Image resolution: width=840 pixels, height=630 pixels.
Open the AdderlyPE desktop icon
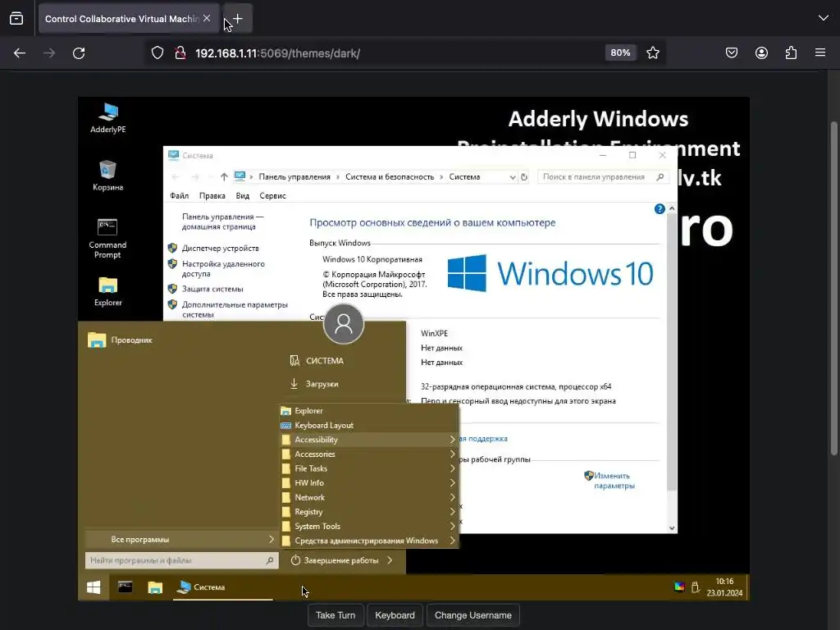[x=108, y=118]
